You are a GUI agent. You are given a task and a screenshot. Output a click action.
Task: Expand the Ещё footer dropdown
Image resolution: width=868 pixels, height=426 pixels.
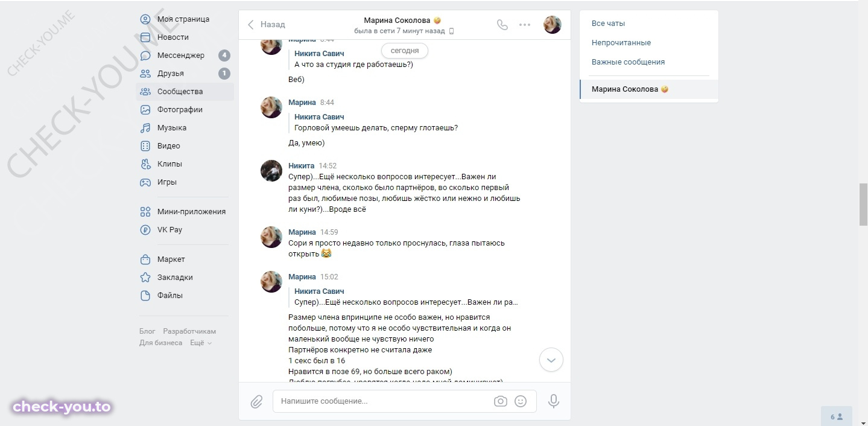(201, 343)
